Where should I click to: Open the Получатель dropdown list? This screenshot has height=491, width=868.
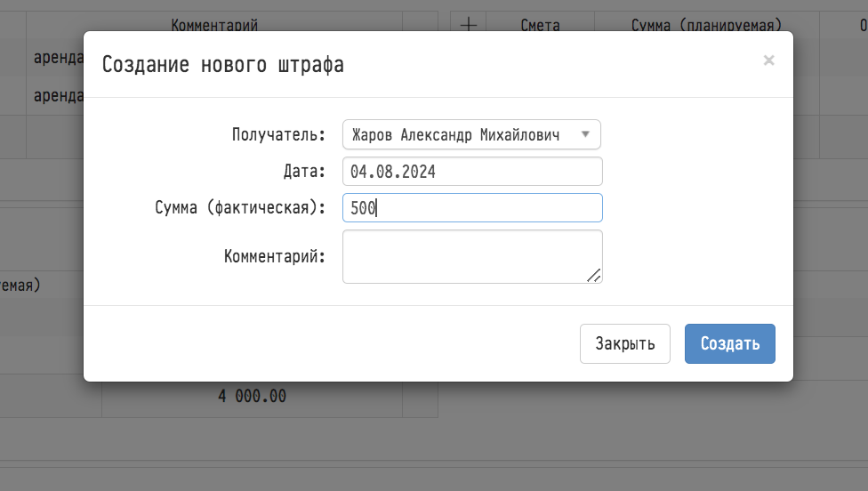(471, 135)
